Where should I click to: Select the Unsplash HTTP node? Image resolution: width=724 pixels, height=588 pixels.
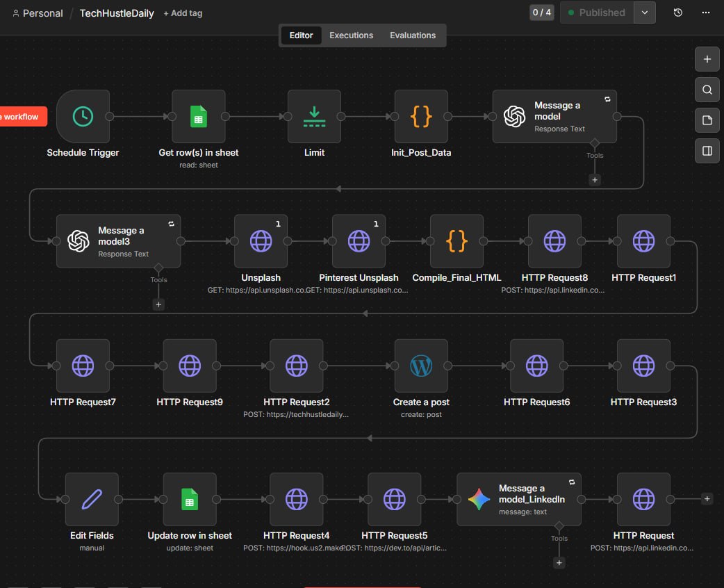point(261,241)
